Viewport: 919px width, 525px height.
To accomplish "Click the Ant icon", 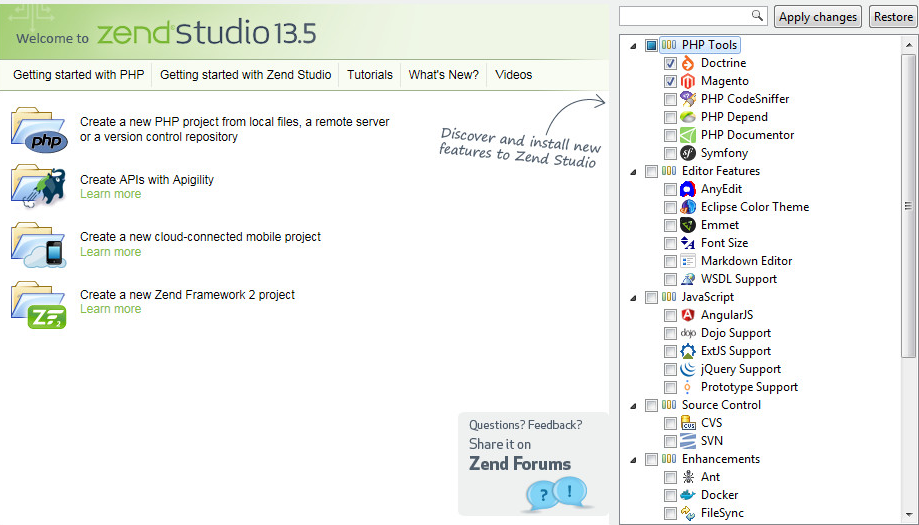I will point(687,477).
